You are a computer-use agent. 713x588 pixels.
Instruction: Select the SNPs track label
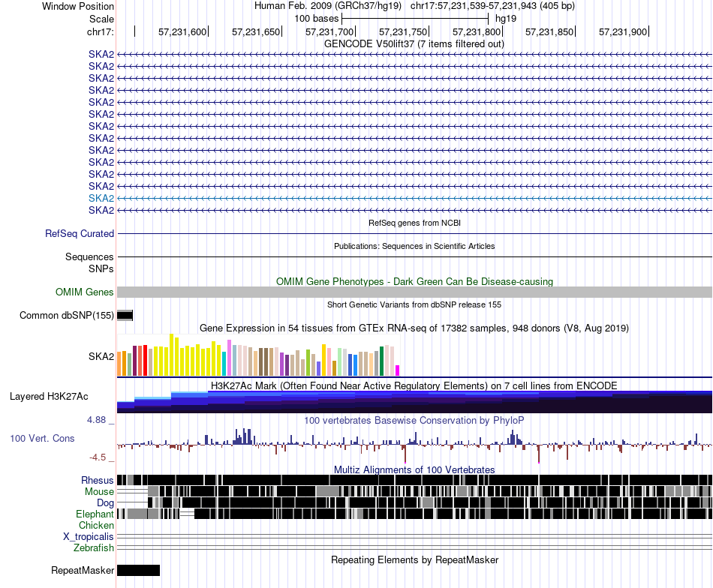pos(101,268)
